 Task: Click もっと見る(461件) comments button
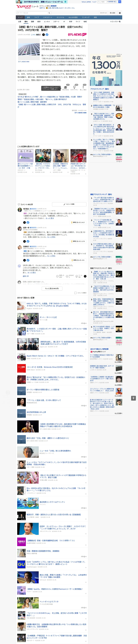[x=52, y=289]
